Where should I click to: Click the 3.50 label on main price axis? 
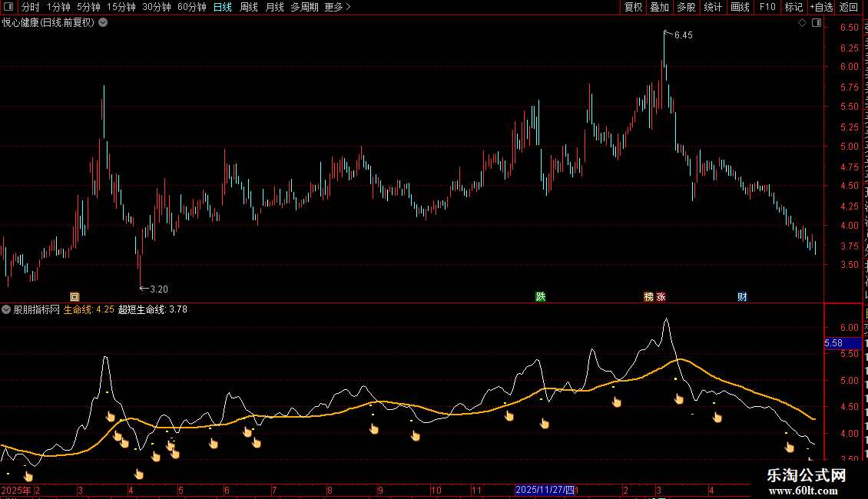tap(849, 265)
